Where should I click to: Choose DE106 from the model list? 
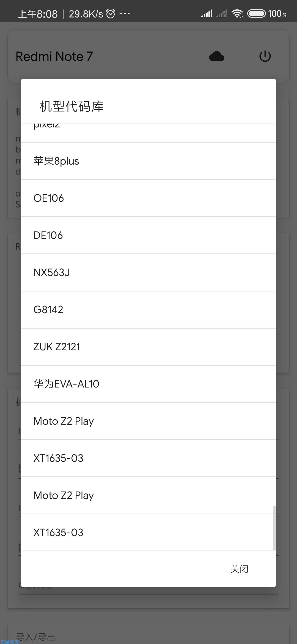(x=148, y=236)
